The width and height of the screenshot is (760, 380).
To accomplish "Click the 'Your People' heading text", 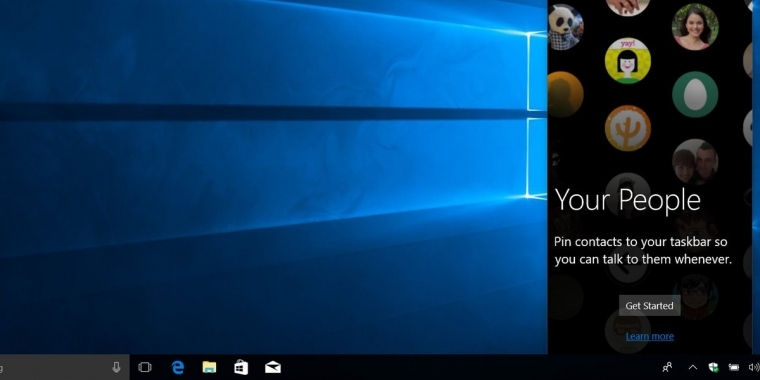I will click(628, 199).
